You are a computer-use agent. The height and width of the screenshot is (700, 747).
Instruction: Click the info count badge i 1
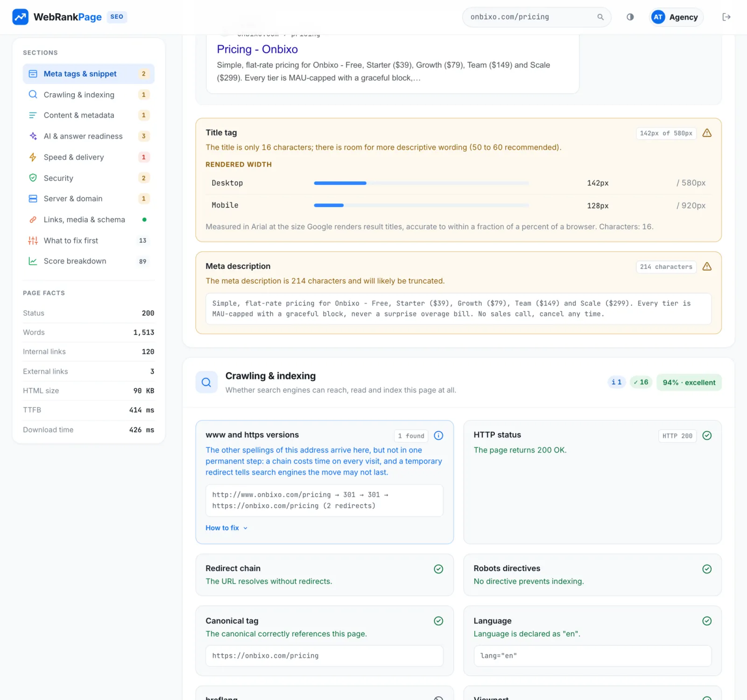(x=616, y=382)
